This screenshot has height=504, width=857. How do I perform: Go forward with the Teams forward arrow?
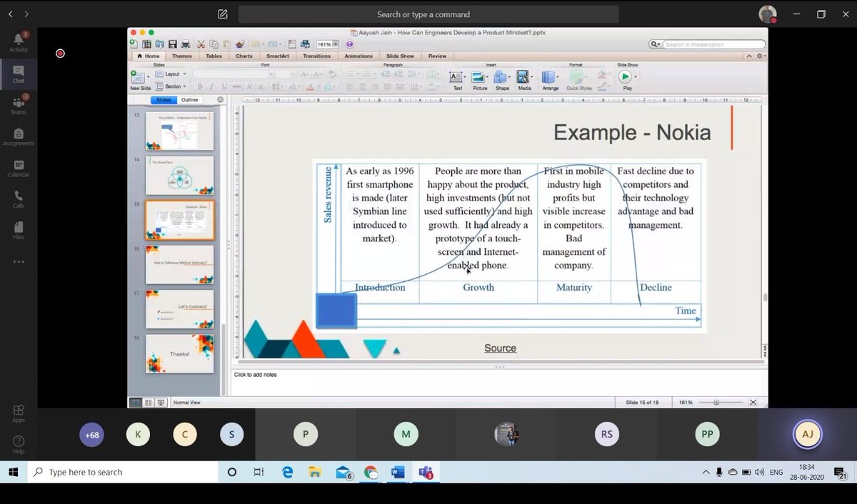coord(26,14)
